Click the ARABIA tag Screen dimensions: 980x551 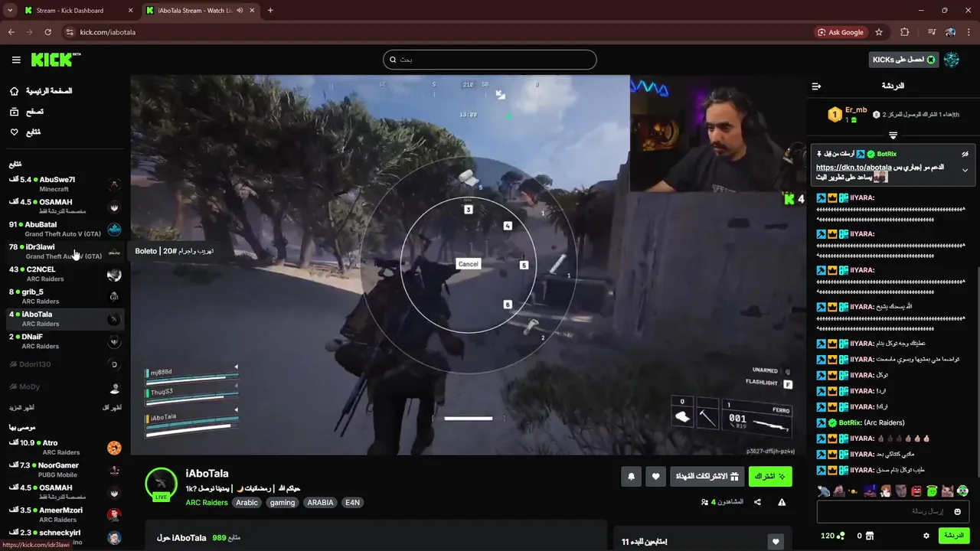(x=320, y=503)
